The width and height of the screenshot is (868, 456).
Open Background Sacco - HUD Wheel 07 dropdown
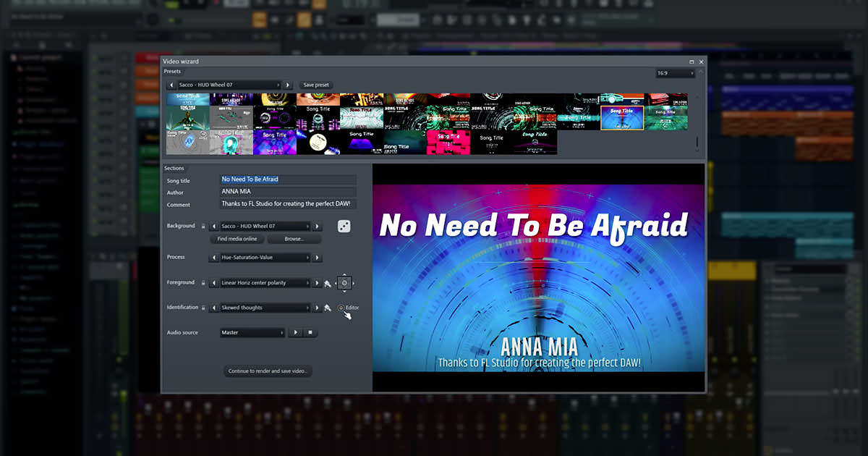(x=265, y=226)
